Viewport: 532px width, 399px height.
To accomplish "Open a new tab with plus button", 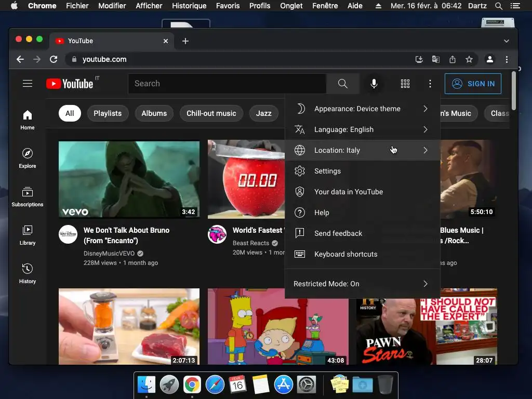I will 185,41.
